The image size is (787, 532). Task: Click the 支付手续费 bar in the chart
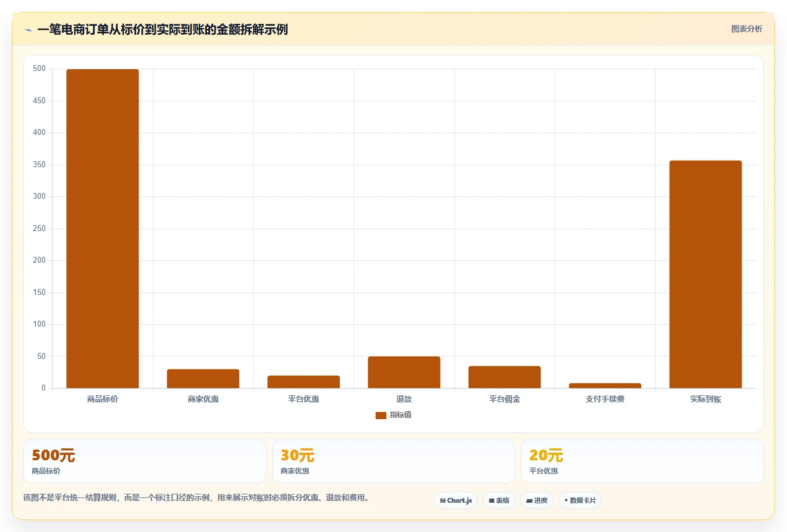[605, 386]
